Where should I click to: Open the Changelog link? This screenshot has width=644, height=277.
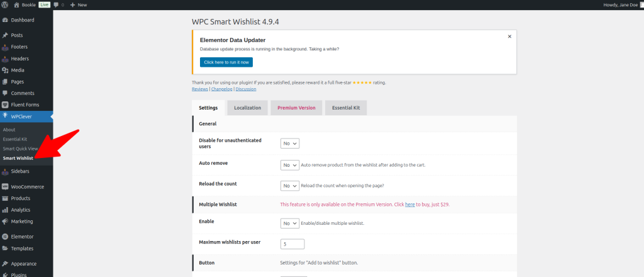222,89
